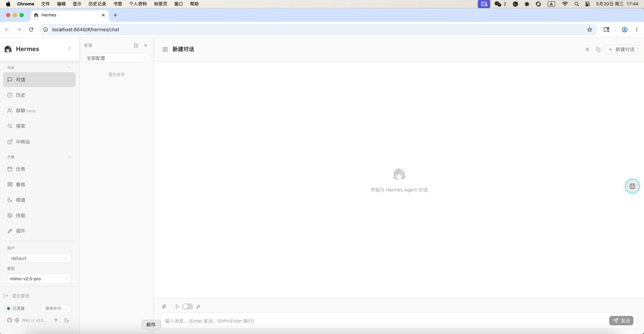Open the 简体中文 language dropdown

pos(56,308)
